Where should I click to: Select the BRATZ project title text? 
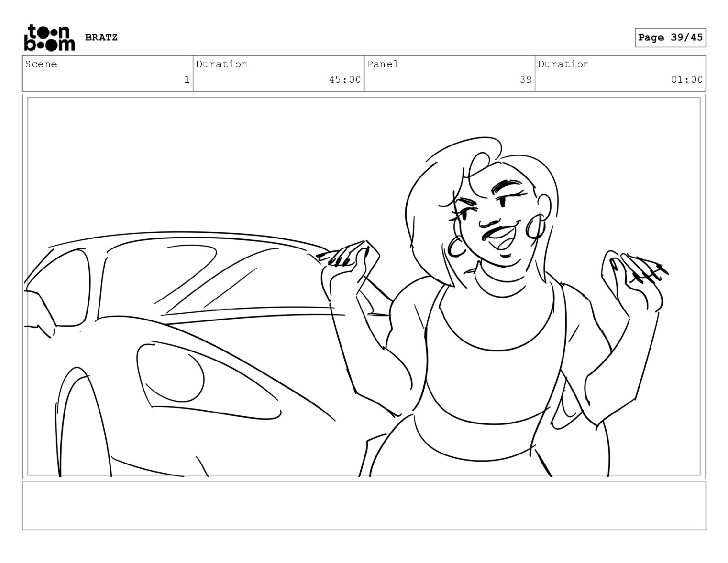point(102,37)
